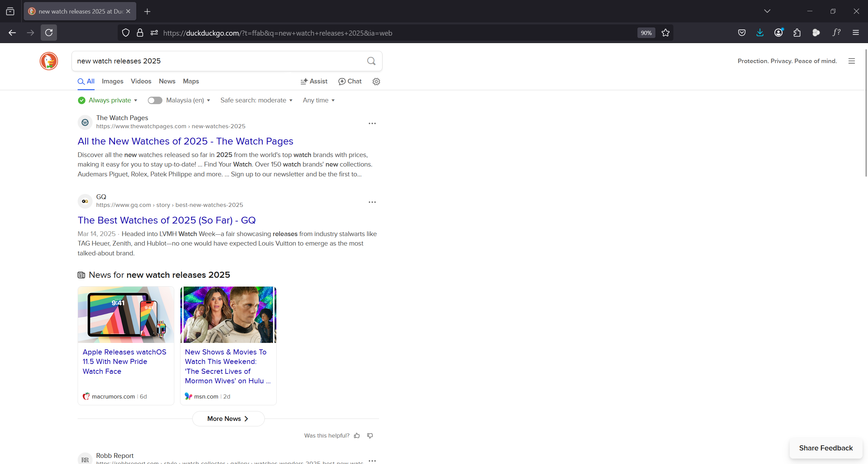Image resolution: width=868 pixels, height=464 pixels.
Task: Open Any time filter dropdown
Action: pyautogui.click(x=319, y=100)
